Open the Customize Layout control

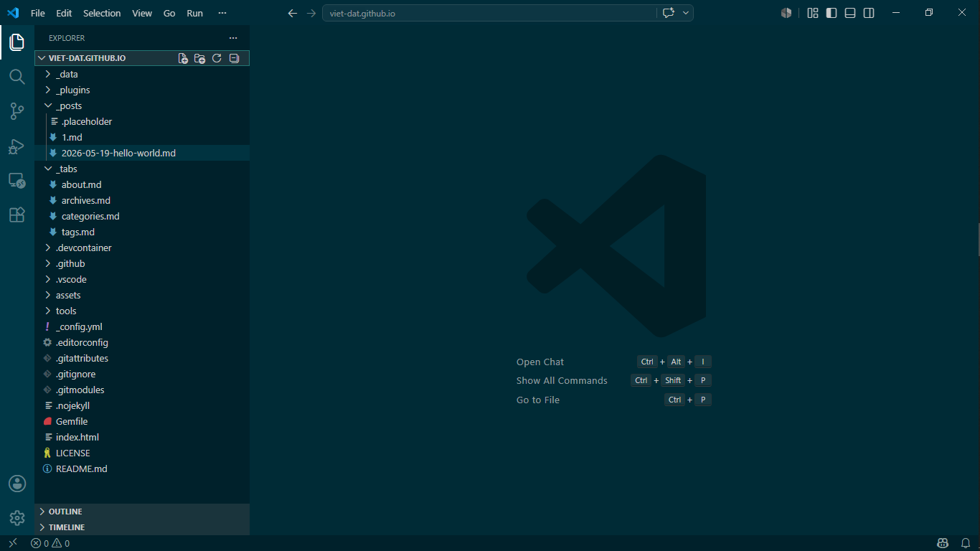tap(813, 13)
